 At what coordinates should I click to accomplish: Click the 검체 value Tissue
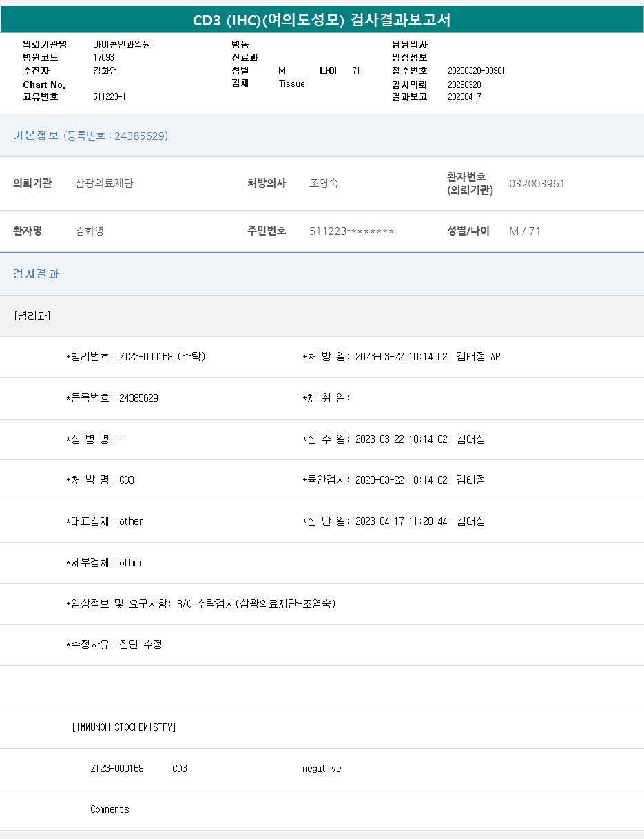[291, 84]
